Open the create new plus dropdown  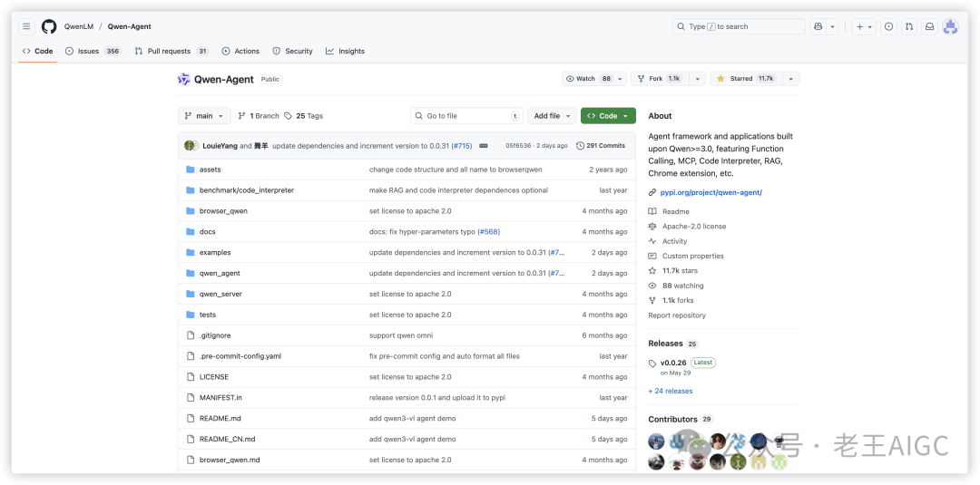tap(864, 27)
